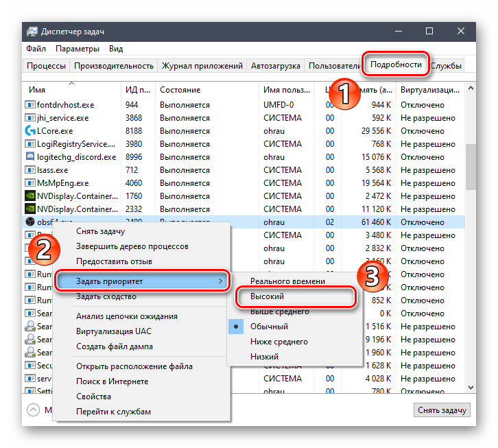
Task: Click the vertical scrollbar thumb
Action: [471, 167]
